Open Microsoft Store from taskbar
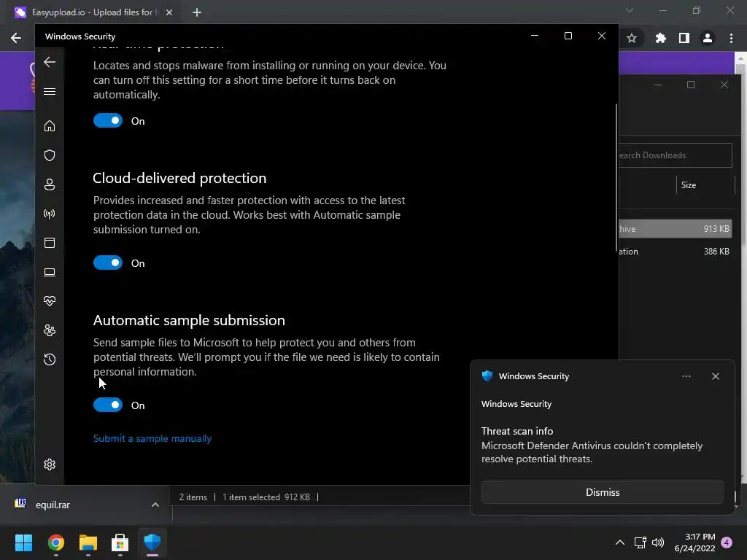 point(120,542)
